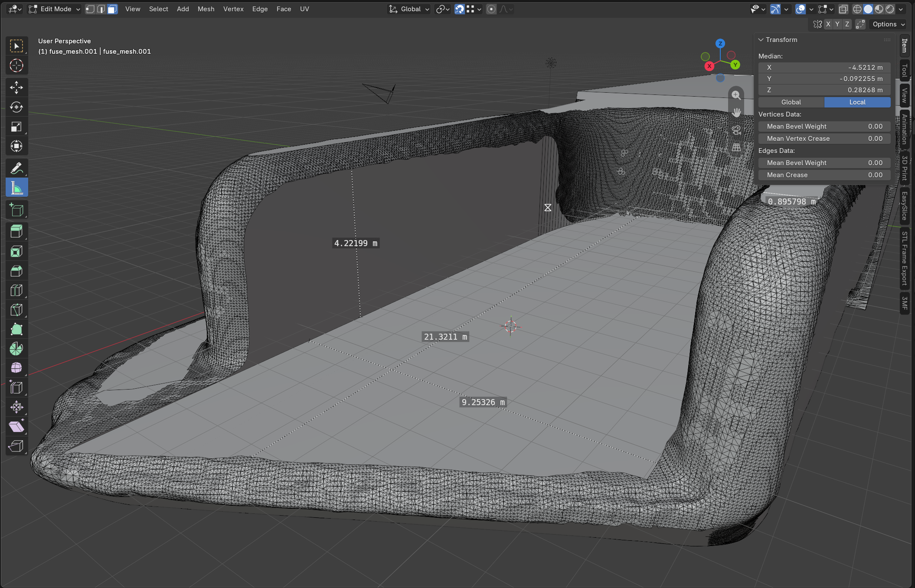Screen dimensions: 915x588
Task: Open Global transform orientation dropdown
Action: 408,9
